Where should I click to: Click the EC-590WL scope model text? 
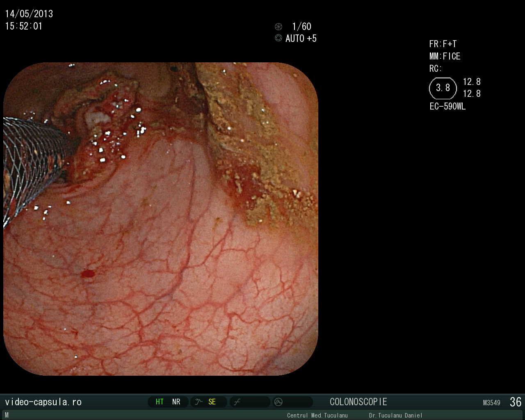coord(447,106)
